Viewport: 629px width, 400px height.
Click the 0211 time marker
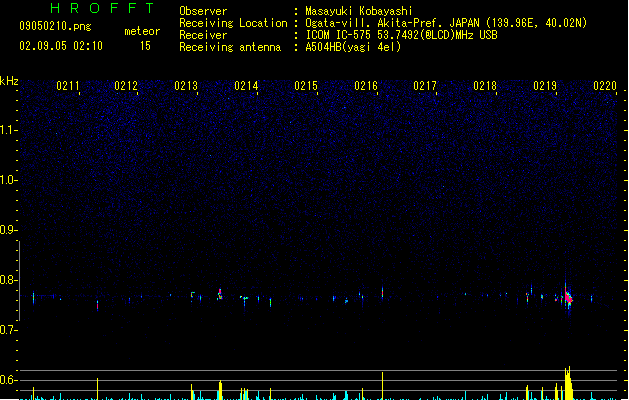click(68, 86)
